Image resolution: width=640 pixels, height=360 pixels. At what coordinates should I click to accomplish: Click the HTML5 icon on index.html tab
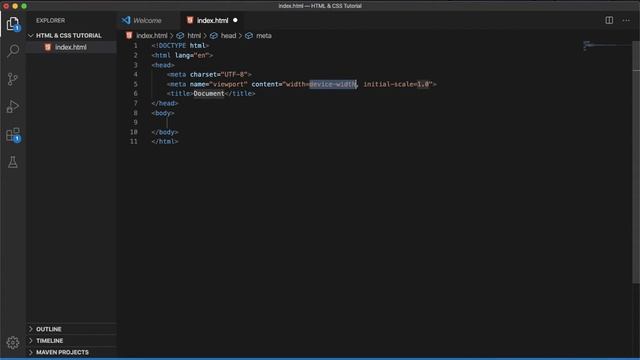(190, 20)
